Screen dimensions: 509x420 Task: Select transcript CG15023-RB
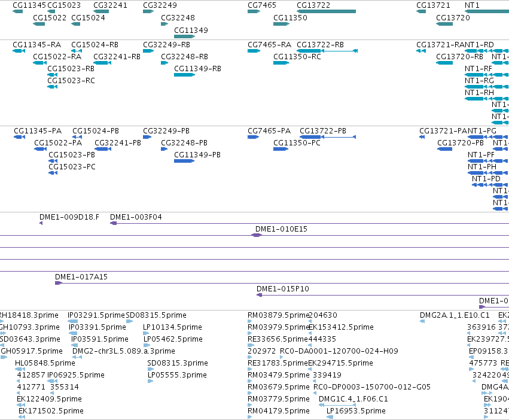coord(52,75)
